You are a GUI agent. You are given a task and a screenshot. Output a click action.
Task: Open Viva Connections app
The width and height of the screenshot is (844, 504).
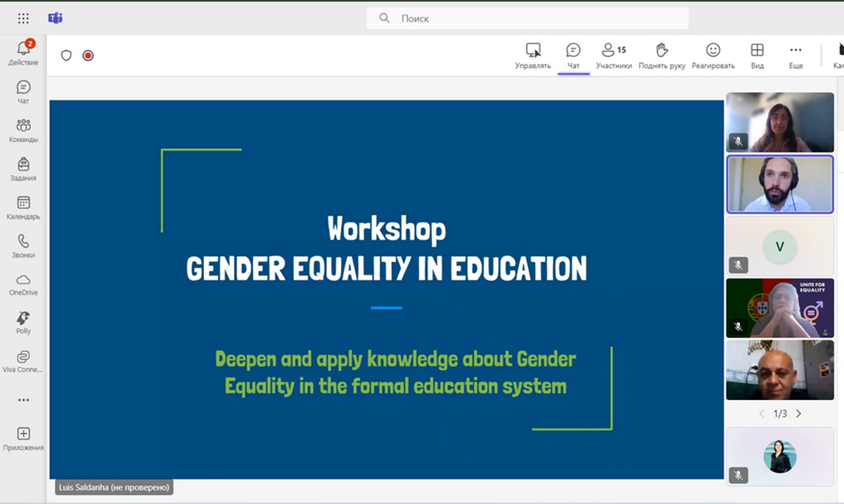[23, 361]
